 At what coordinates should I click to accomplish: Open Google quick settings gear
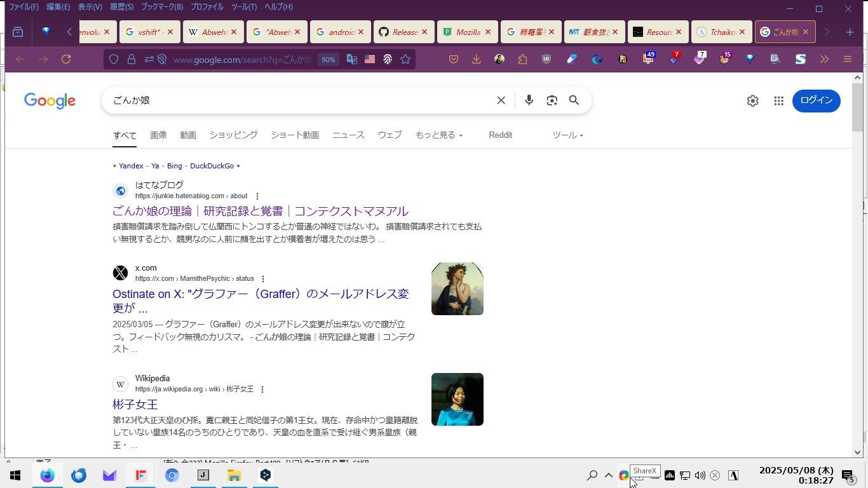pos(753,100)
